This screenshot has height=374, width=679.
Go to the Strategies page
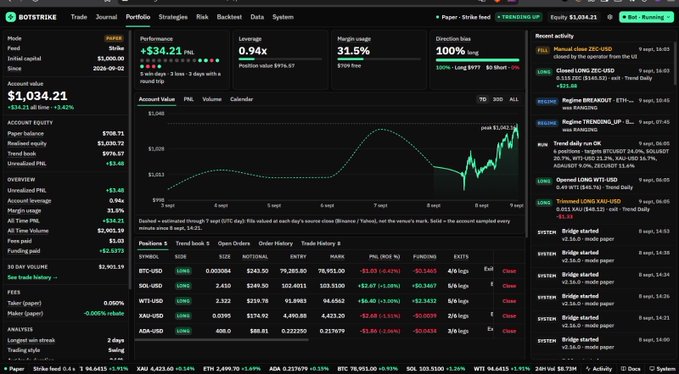point(173,17)
